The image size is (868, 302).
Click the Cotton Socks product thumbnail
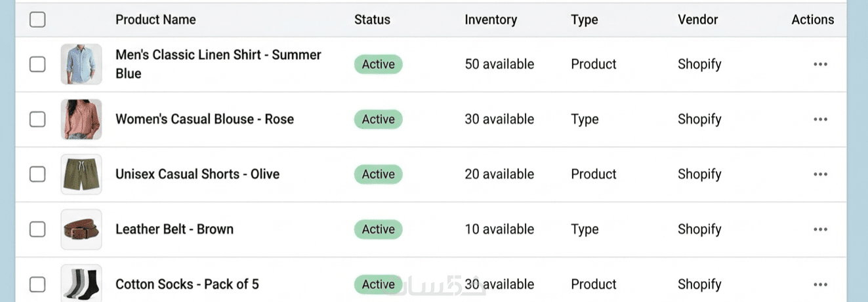coord(81,284)
